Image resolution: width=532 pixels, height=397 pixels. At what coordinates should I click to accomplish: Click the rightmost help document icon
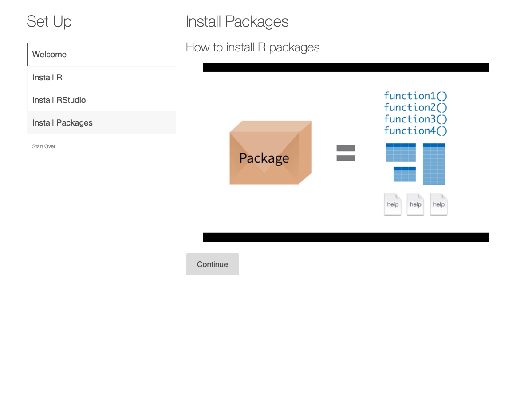(438, 204)
